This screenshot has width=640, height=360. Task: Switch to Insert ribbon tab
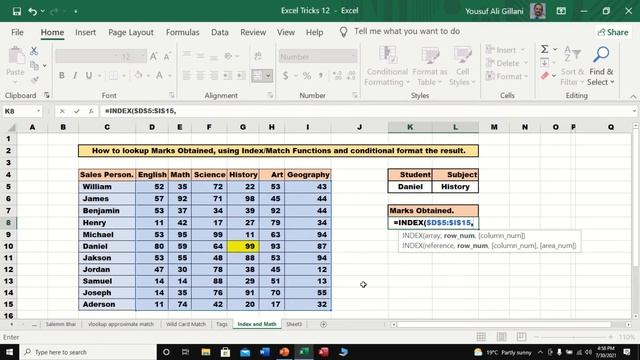click(85, 32)
